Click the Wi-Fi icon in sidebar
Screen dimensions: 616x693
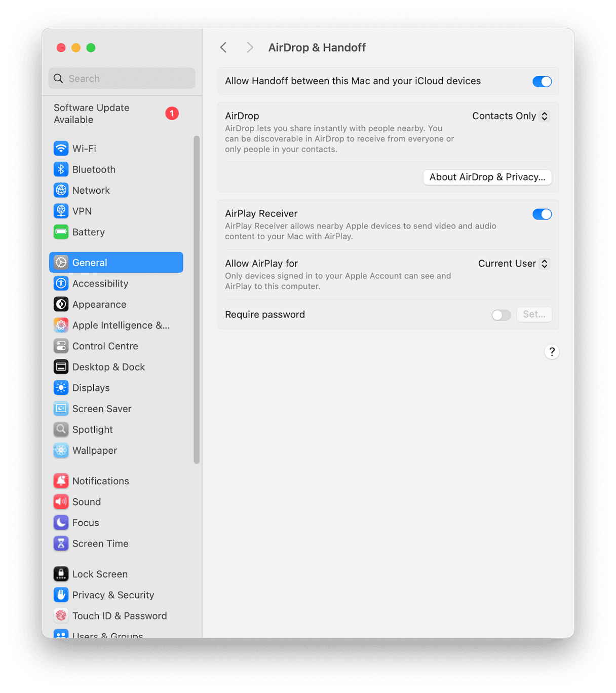click(x=61, y=149)
